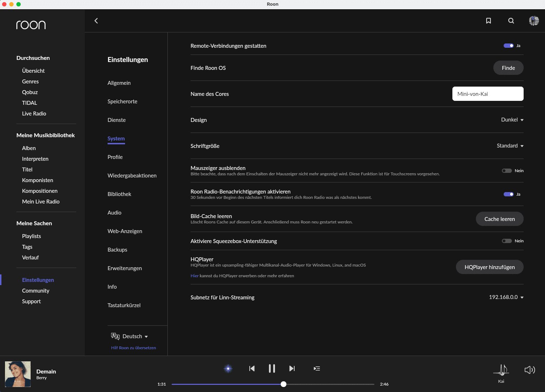Open Interpreten in the sidebar
The image size is (545, 392).
[35, 159]
